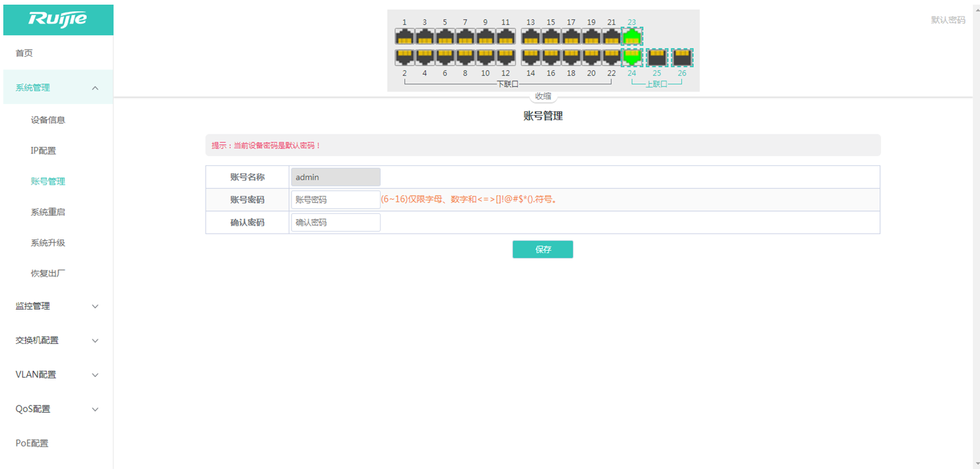Select port 2 icon in switch panel
Image resolution: width=980 pixels, height=471 pixels.
404,58
